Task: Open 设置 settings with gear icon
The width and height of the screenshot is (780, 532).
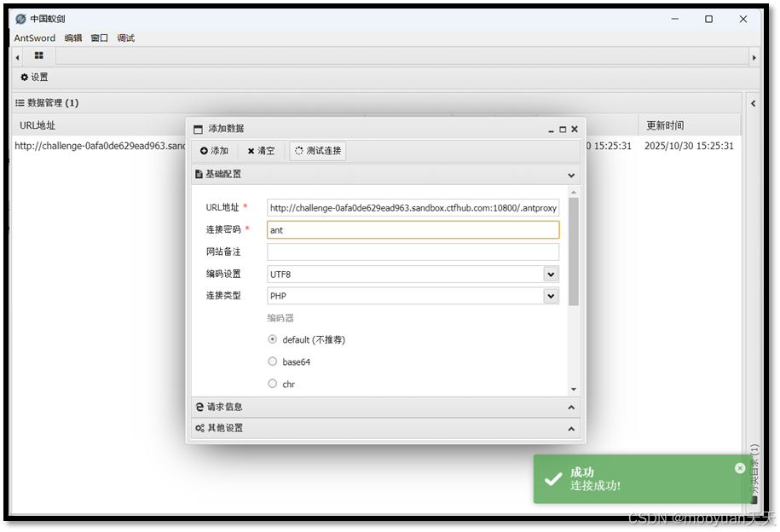Action: point(34,77)
